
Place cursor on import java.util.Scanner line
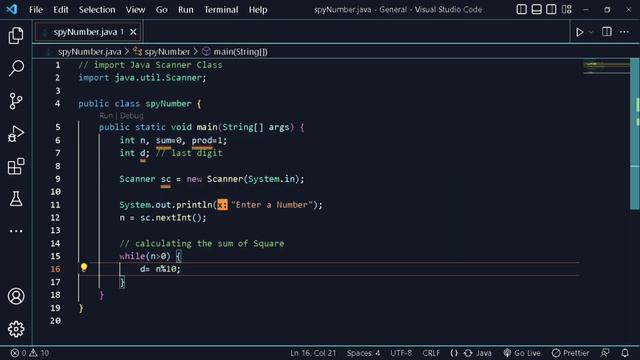click(x=142, y=78)
